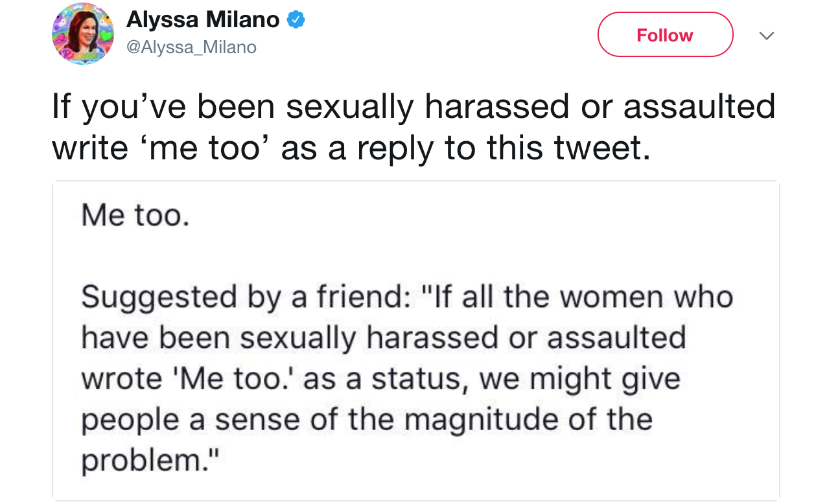The image size is (827, 504).
Task: Click Alyssa Milano's profile avatar
Action: [x=82, y=34]
